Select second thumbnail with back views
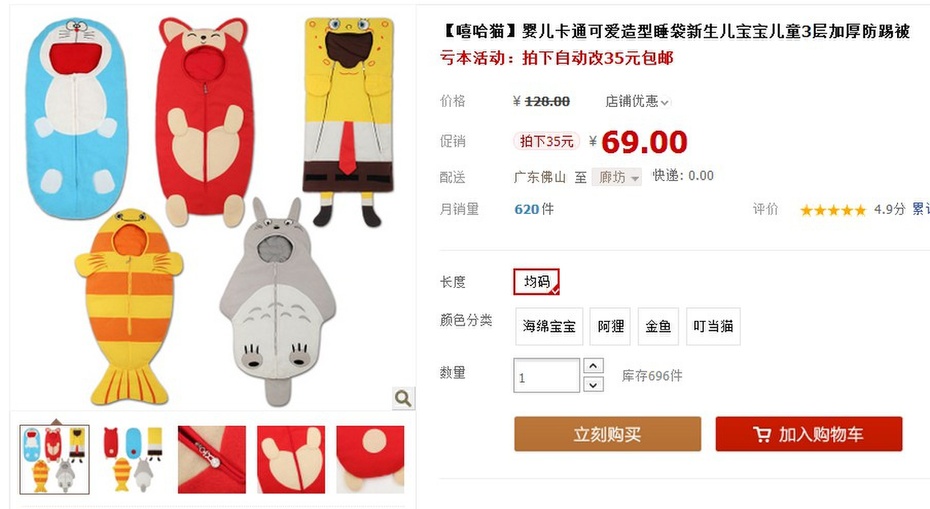This screenshot has width=930, height=509. [133, 459]
